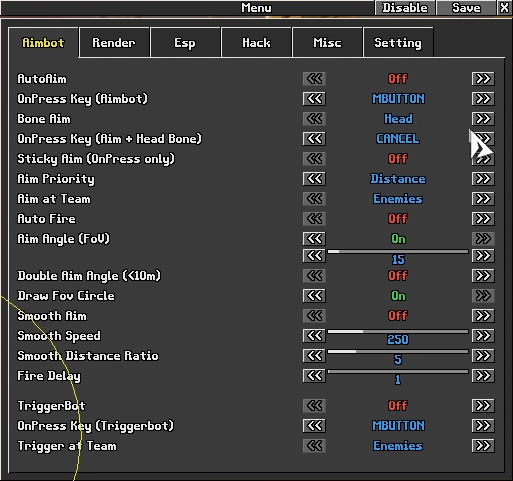Click the Disable button
Screen dimensions: 513x481
pos(405,8)
